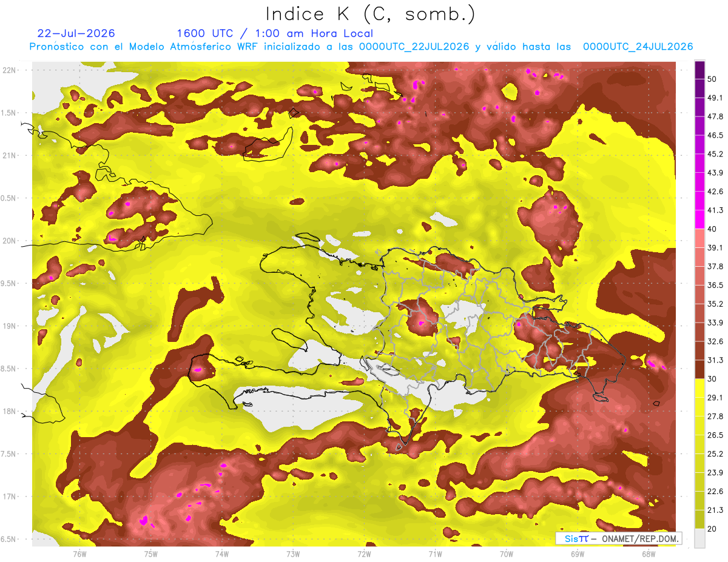Screen dimensions: 728x562
Task: Click the chart title "Indice K (C, somb.)"
Action: pyautogui.click(x=370, y=14)
